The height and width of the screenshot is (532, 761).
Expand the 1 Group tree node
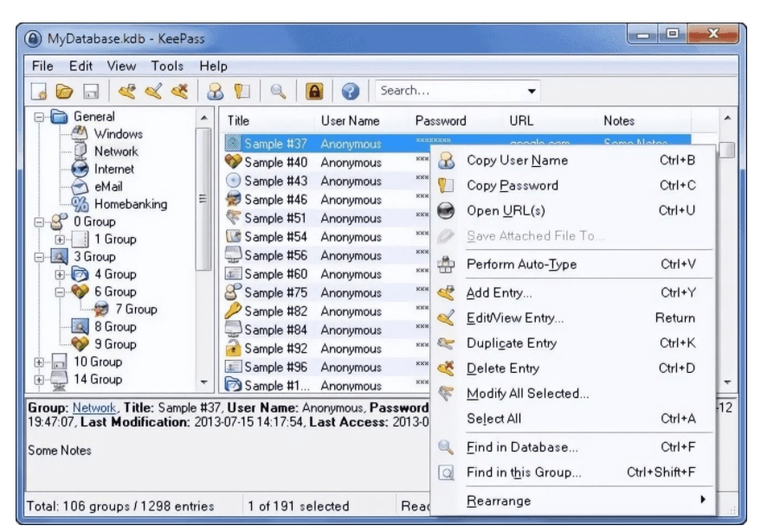[x=60, y=240]
